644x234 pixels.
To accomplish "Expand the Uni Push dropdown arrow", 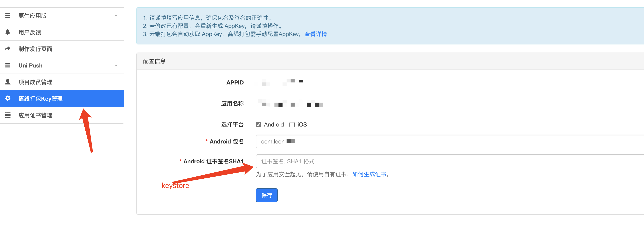I will [x=116, y=65].
